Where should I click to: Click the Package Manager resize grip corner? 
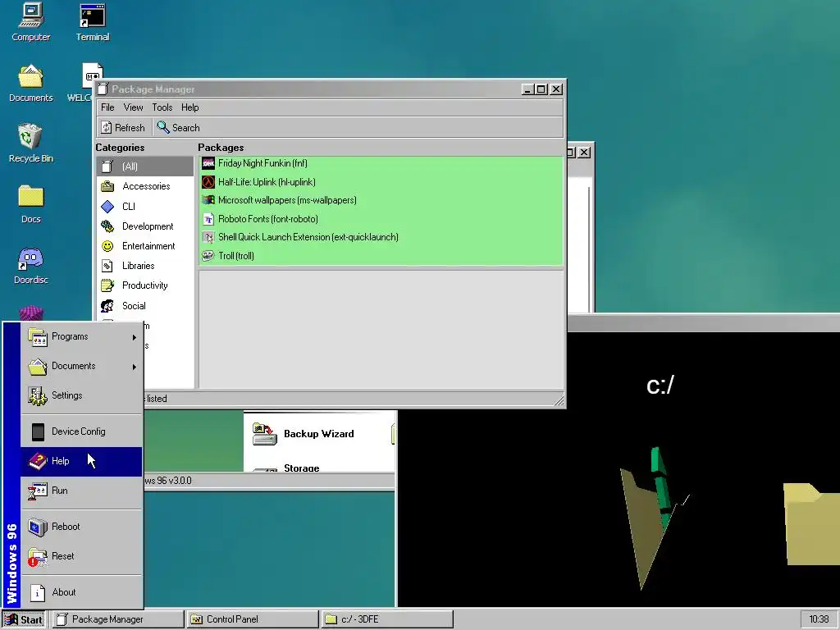(558, 399)
